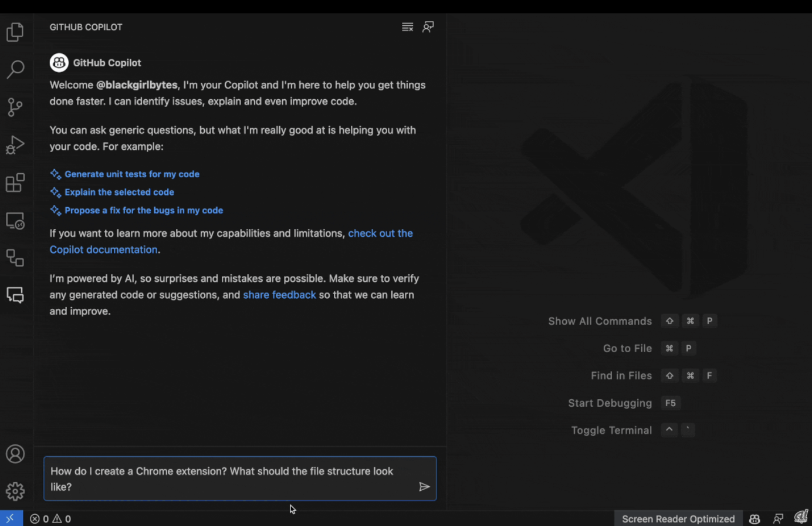Open the "share feedback" link
812x526 pixels.
coord(279,295)
